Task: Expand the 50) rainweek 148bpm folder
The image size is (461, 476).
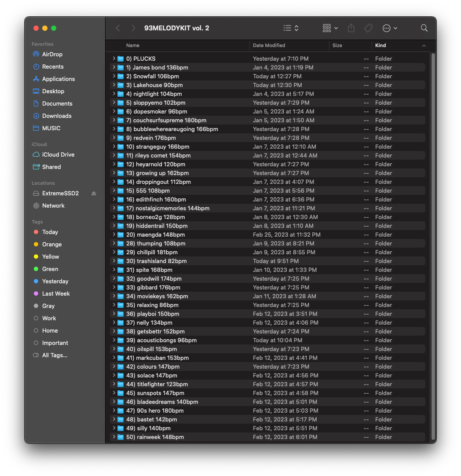Action: coord(114,437)
